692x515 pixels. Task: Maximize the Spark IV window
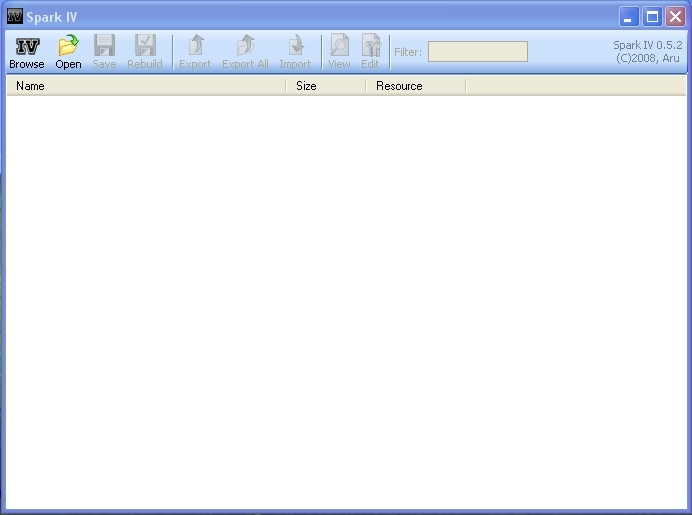(x=652, y=17)
